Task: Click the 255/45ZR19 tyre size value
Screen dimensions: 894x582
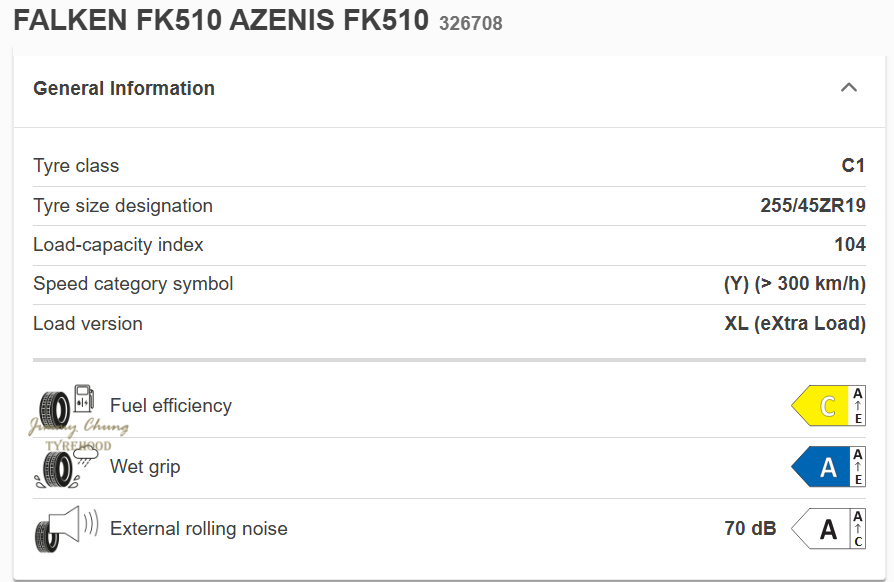Action: 813,206
